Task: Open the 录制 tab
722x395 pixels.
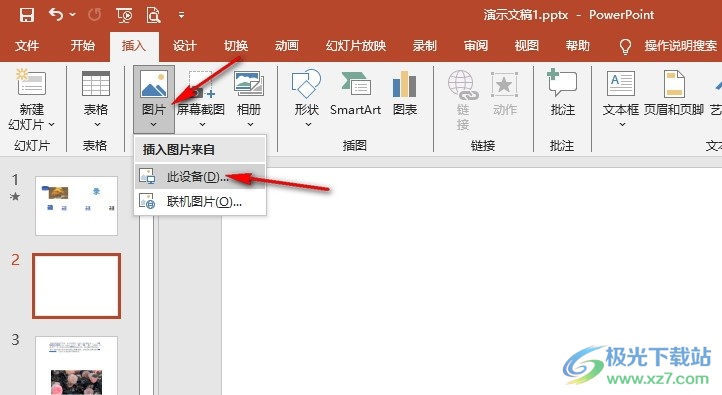Action: click(x=424, y=46)
